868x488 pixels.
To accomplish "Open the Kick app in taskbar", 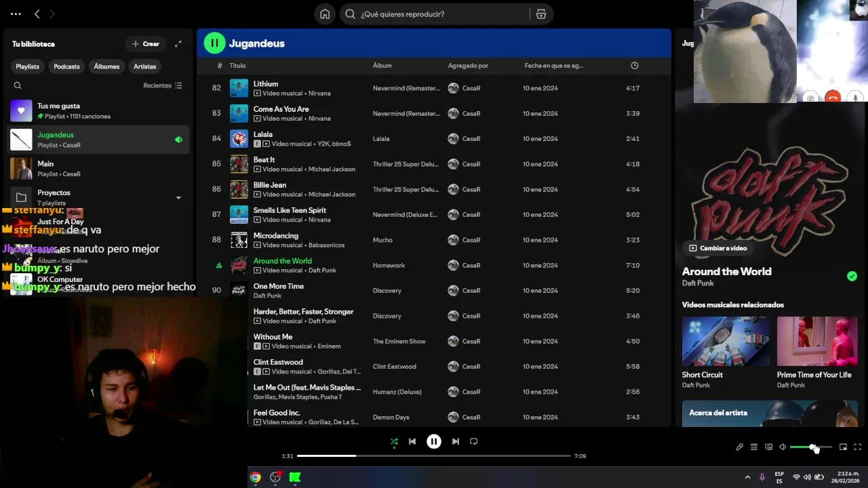I will click(x=295, y=477).
